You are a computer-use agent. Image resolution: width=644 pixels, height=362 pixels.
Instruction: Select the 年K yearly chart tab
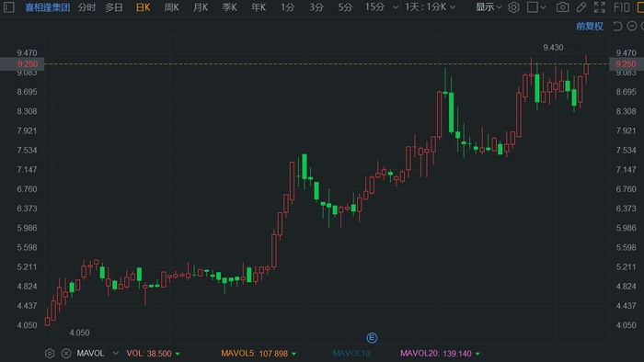point(259,7)
